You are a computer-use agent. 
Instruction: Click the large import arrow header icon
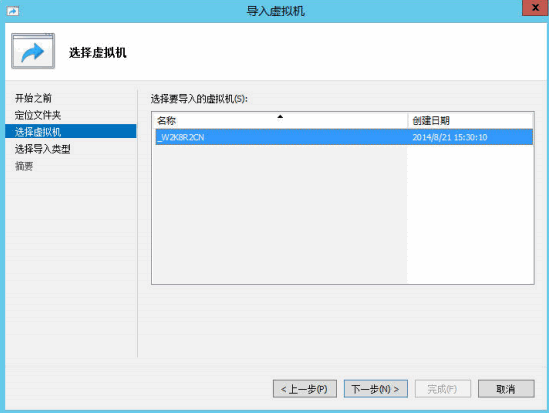coord(33,51)
